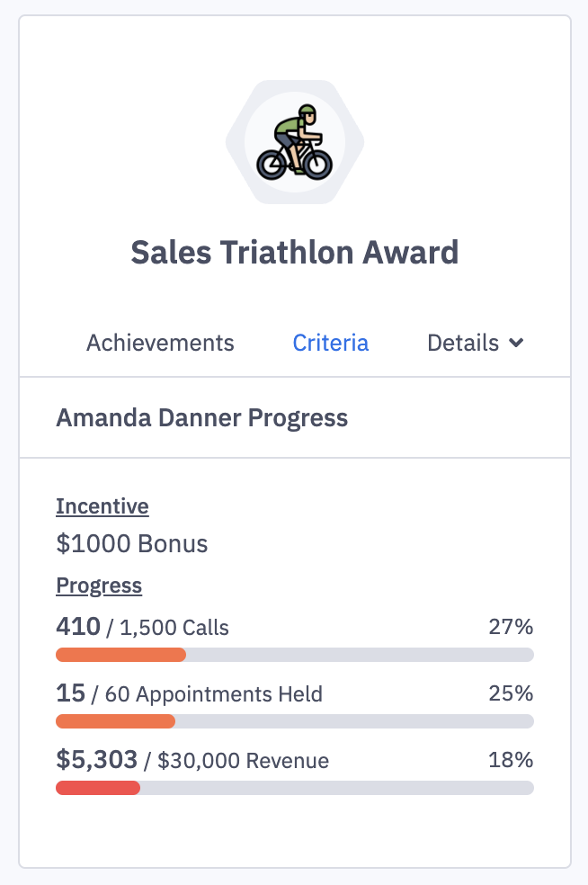Viewport: 588px width, 885px height.
Task: Click the 410 / 1,500 Calls label
Action: click(x=142, y=627)
